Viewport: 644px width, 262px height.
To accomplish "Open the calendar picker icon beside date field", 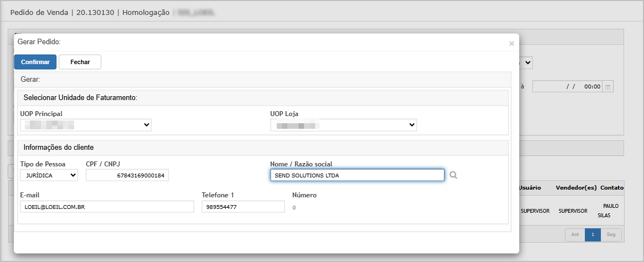I will tap(608, 87).
